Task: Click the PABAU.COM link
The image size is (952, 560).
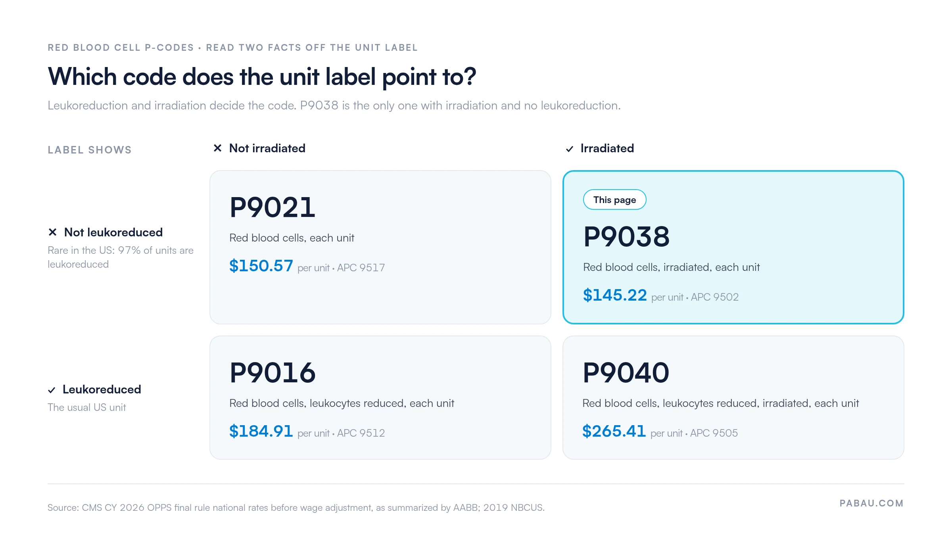Action: pos(871,503)
